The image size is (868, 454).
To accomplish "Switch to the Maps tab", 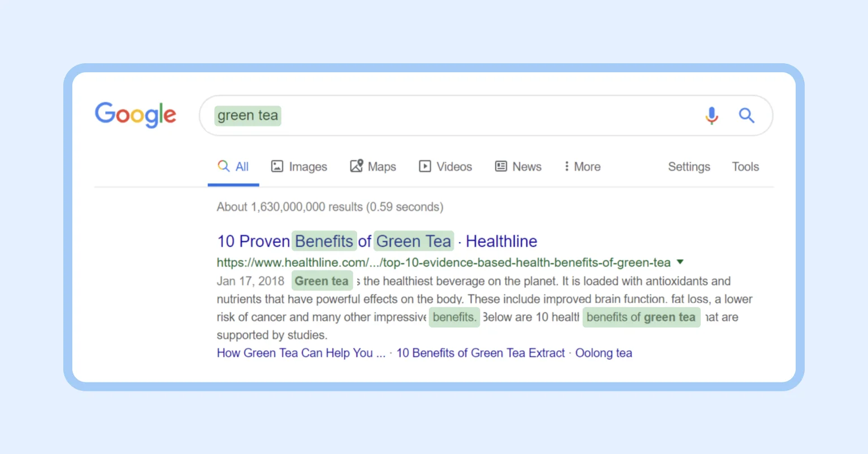I will (373, 167).
